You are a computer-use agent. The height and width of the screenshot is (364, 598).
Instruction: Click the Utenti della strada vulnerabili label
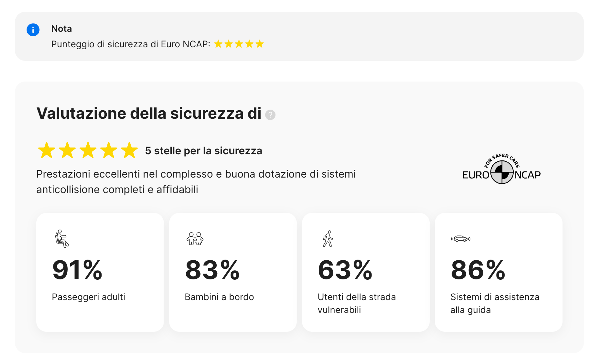pyautogui.click(x=356, y=303)
